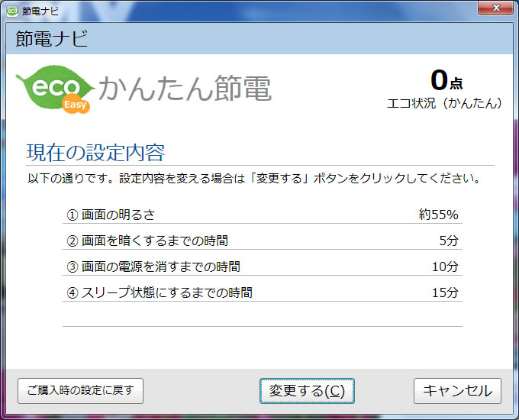Click the 約55% brightness value
519x420 pixels.
[x=438, y=215]
